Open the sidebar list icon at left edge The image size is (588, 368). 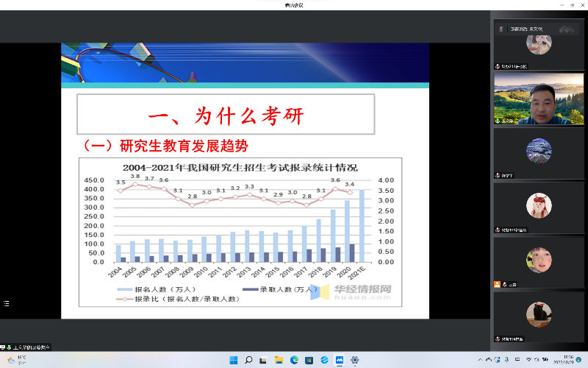click(7, 302)
